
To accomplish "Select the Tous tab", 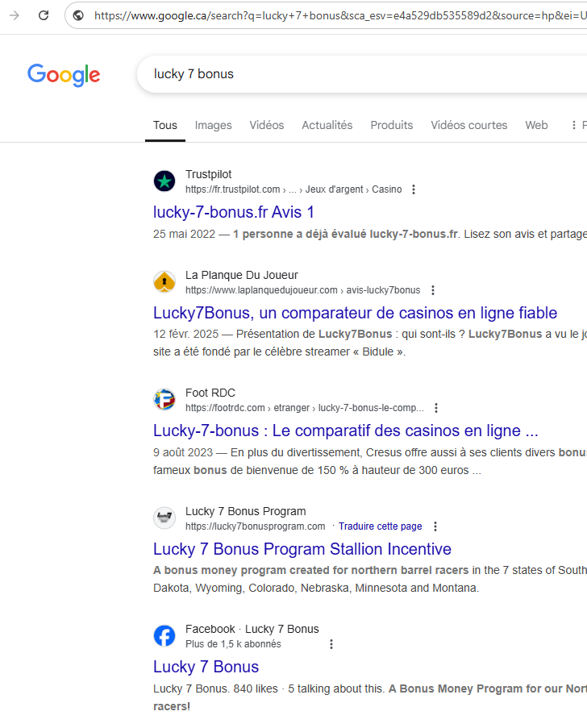I will [165, 125].
